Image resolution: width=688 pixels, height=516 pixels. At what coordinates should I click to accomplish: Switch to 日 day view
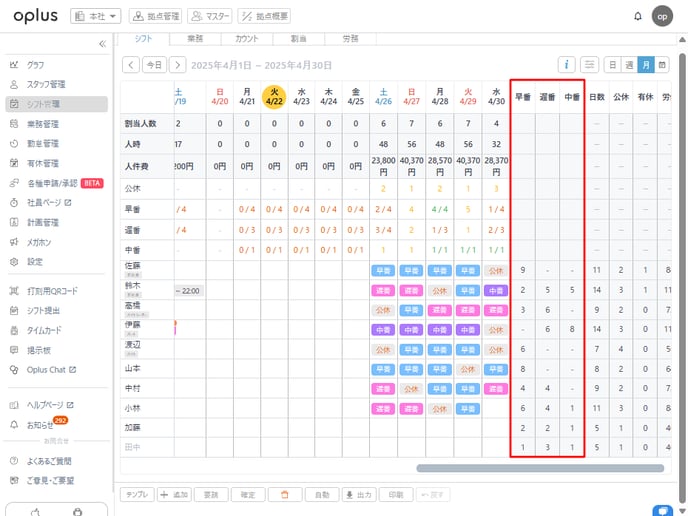pyautogui.click(x=613, y=64)
